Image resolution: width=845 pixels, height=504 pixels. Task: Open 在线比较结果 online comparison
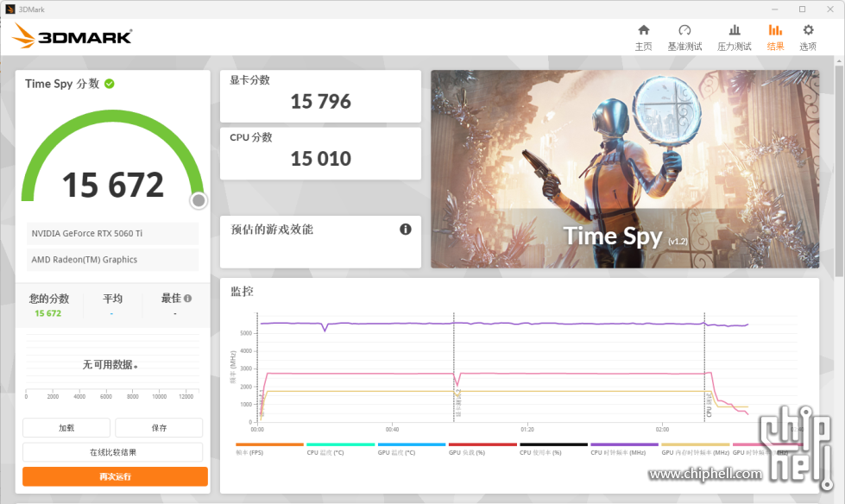coord(112,452)
